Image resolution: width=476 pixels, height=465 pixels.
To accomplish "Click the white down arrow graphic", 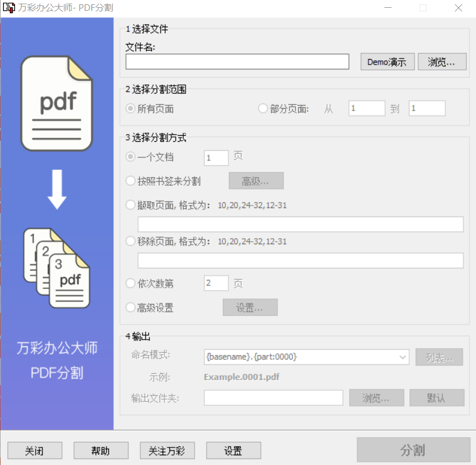I will click(57, 189).
